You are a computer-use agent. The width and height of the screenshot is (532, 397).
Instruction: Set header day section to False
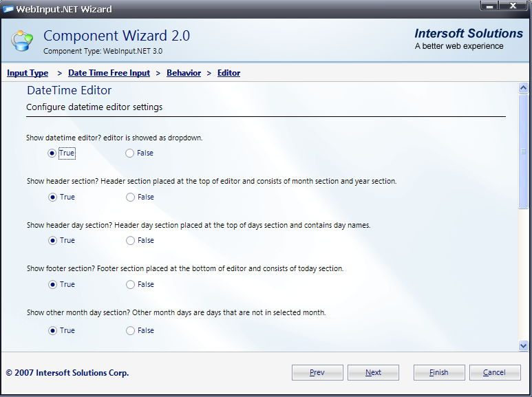tap(130, 241)
